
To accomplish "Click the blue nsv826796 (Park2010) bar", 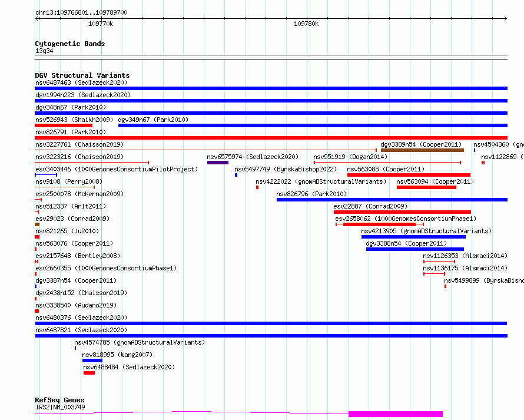I will pyautogui.click(x=392, y=200).
